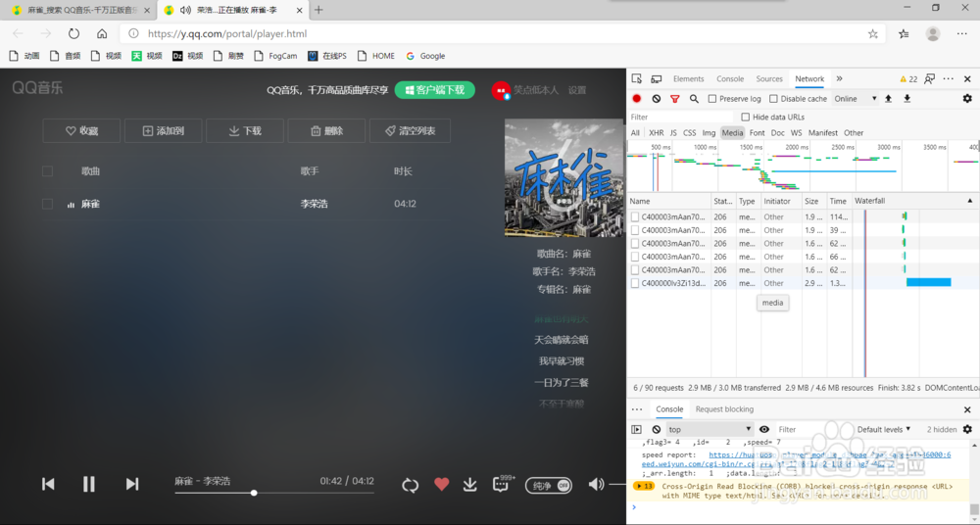Stop recording network log red button
The height and width of the screenshot is (525, 980).
pos(637,99)
